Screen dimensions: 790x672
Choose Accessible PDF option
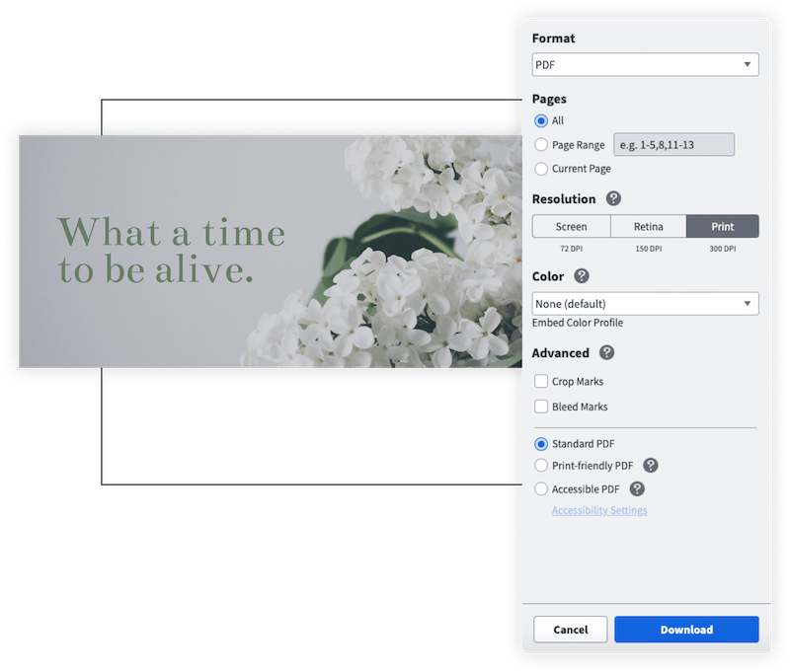point(541,488)
